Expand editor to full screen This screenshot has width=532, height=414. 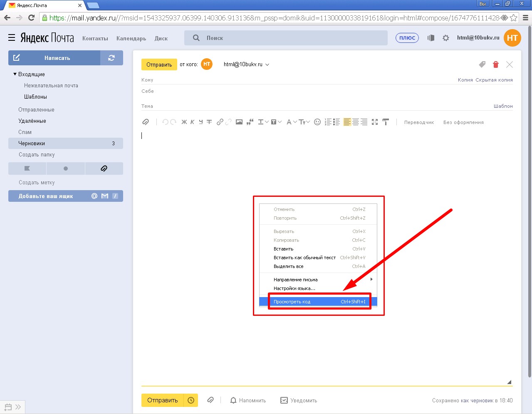pyautogui.click(x=375, y=122)
